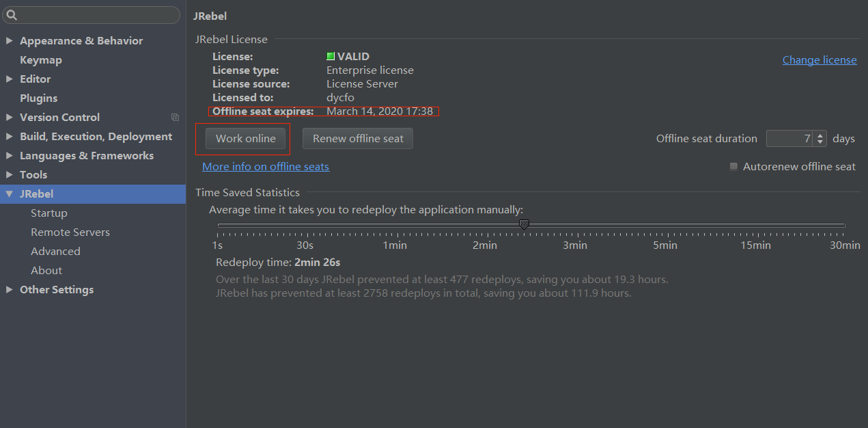Open More info on offline seats link

(266, 167)
